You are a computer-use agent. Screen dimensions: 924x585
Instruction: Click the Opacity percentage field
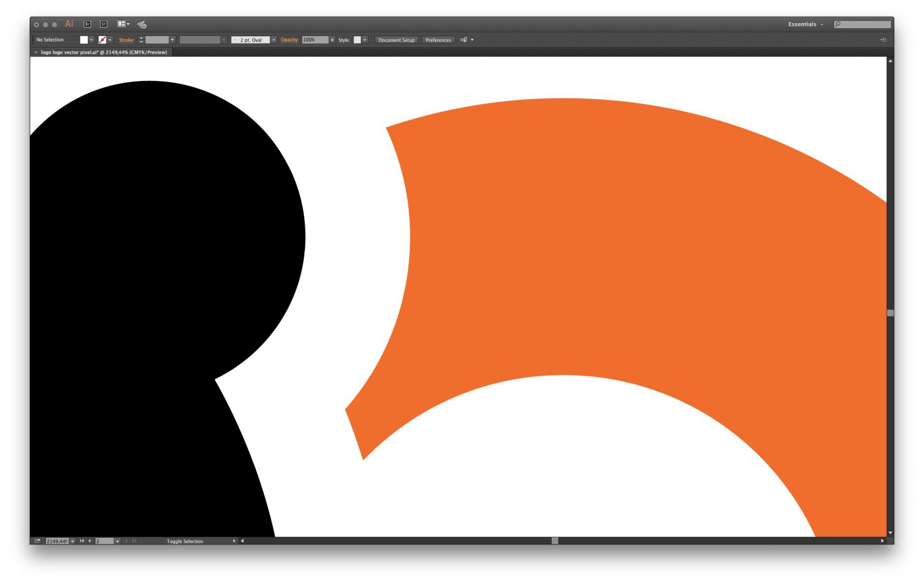point(315,40)
